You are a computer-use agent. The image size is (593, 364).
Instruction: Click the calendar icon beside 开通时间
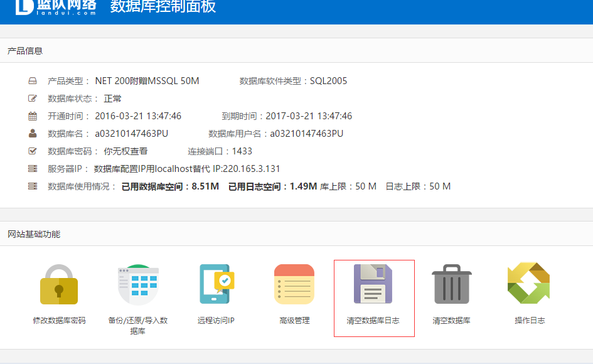pyautogui.click(x=33, y=116)
